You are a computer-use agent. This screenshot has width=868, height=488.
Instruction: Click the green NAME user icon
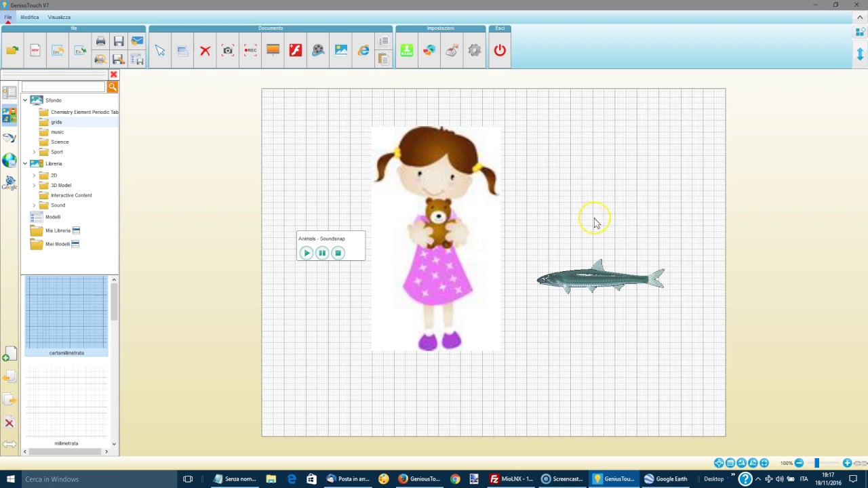[x=406, y=50]
